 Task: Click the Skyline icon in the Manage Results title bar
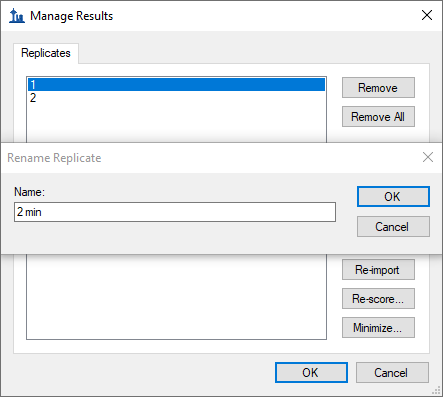tap(17, 16)
